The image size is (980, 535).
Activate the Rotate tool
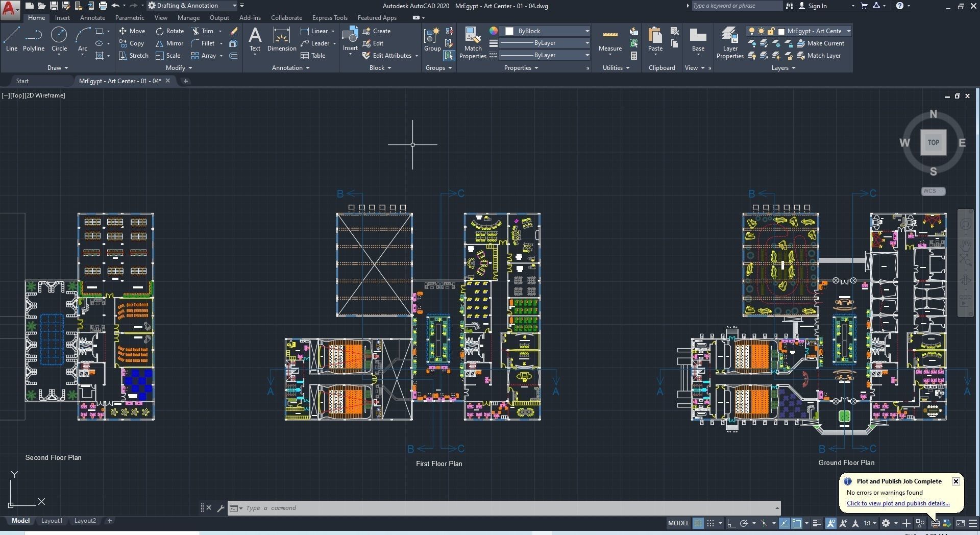[x=170, y=31]
